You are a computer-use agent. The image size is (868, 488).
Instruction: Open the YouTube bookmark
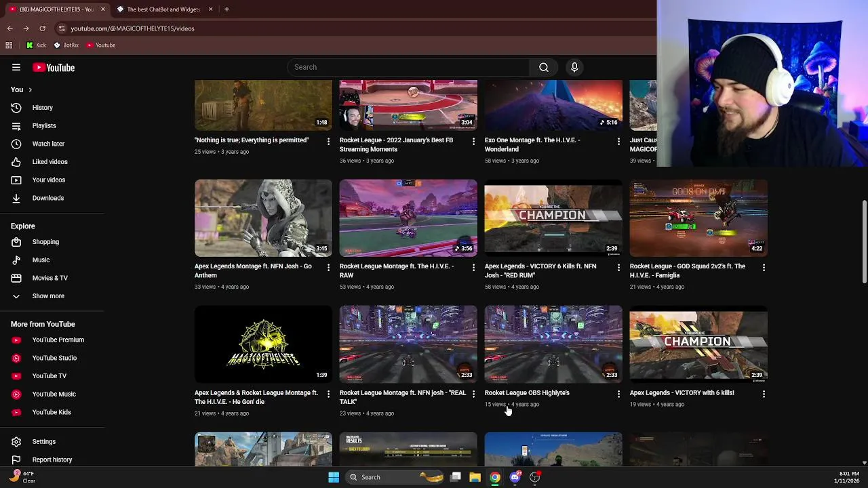tap(101, 45)
